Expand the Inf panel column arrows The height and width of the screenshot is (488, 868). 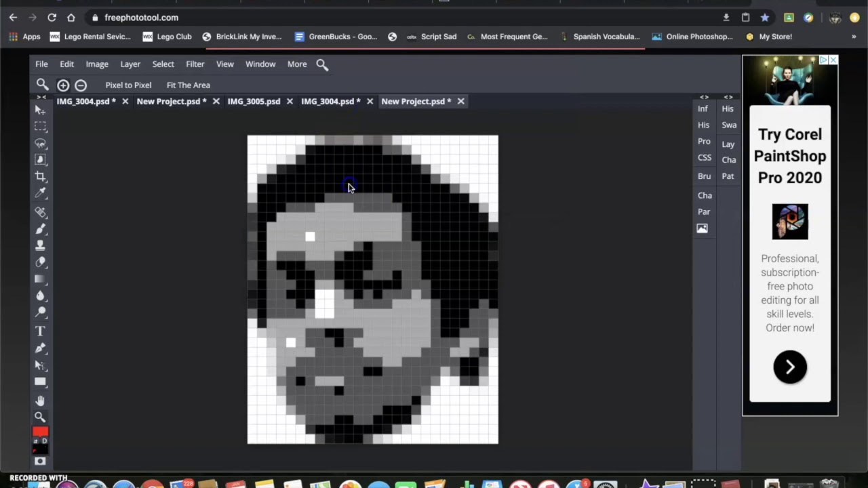tap(704, 97)
